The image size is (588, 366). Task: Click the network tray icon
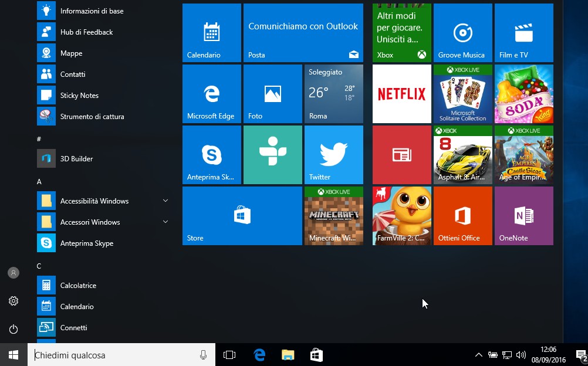point(506,355)
